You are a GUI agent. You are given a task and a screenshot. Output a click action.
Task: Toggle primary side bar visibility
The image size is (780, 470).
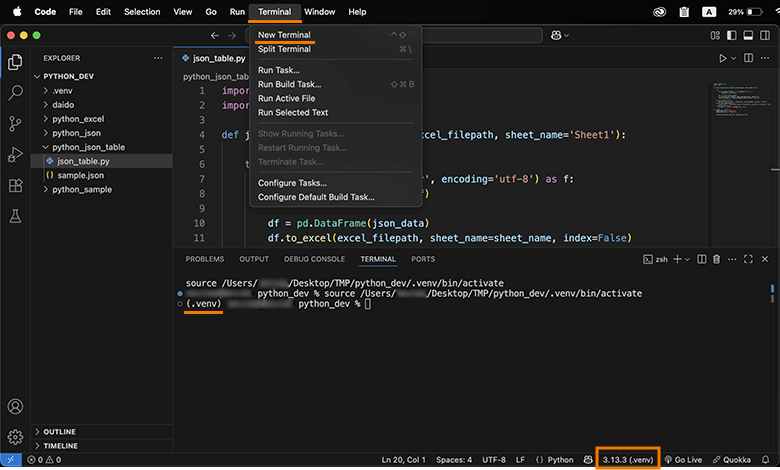732,35
